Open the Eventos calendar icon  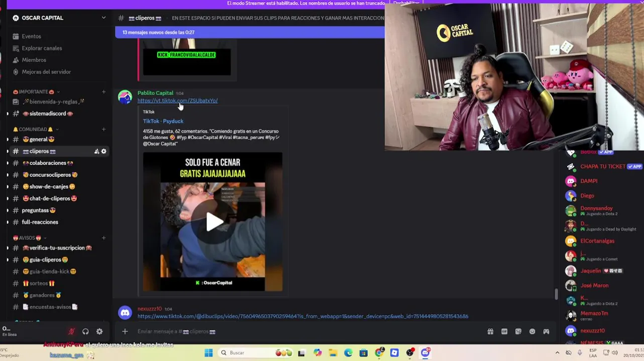(16, 37)
